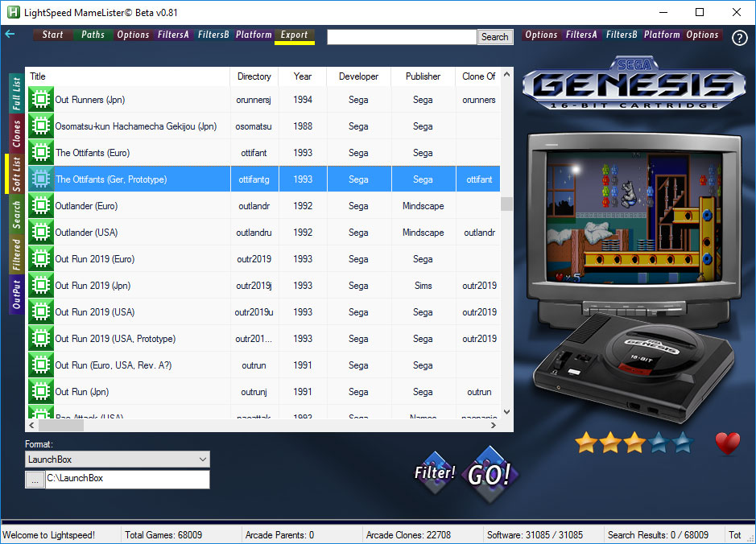This screenshot has width=756, height=544.
Task: Set rating to five stars
Action: point(683,443)
